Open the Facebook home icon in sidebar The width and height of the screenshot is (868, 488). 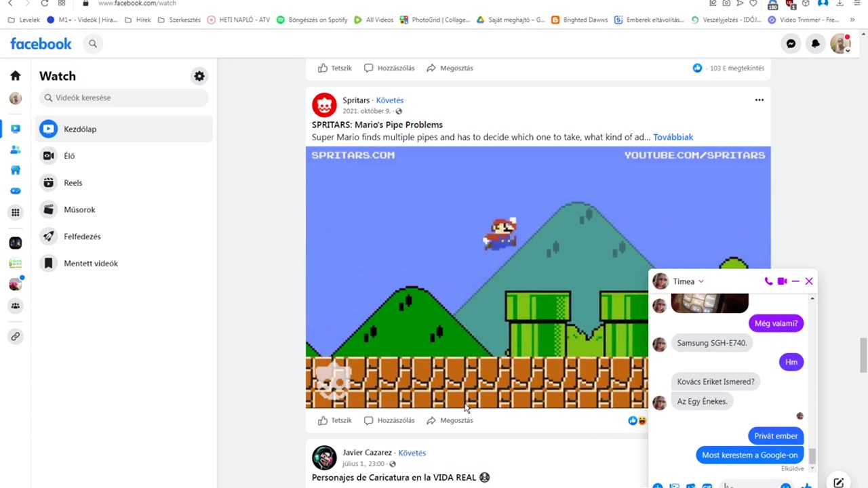click(x=16, y=76)
